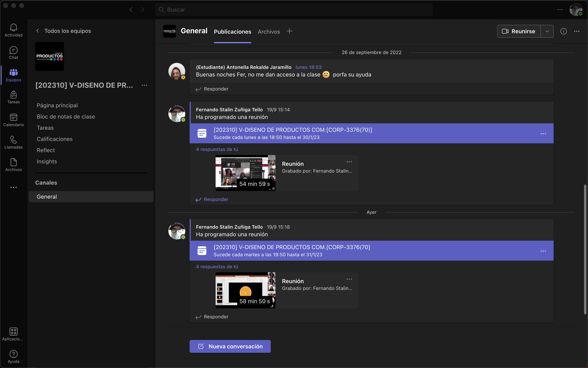This screenshot has width=588, height=368.
Task: Play the 58 min 50 s recording thumbnail
Action: point(245,290)
